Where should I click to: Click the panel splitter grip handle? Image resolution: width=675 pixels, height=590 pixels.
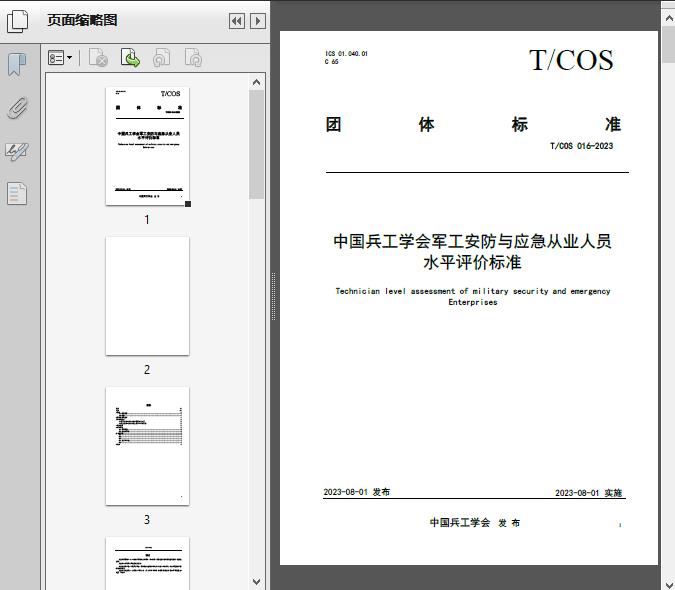point(273,297)
